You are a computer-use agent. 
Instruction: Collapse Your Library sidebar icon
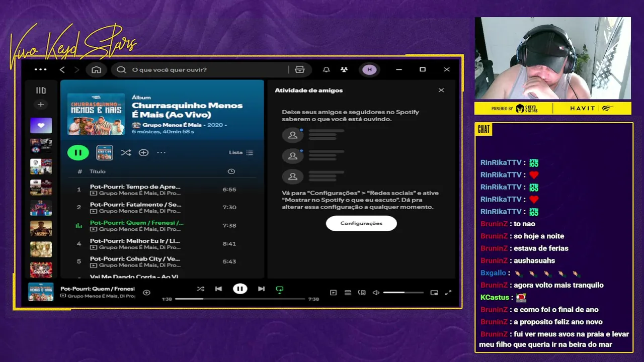[x=41, y=90]
